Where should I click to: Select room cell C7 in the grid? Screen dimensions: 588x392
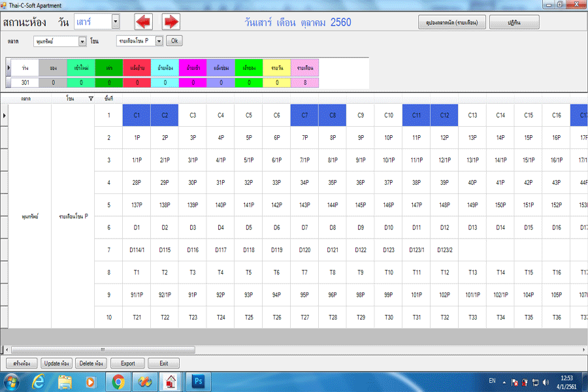click(304, 115)
